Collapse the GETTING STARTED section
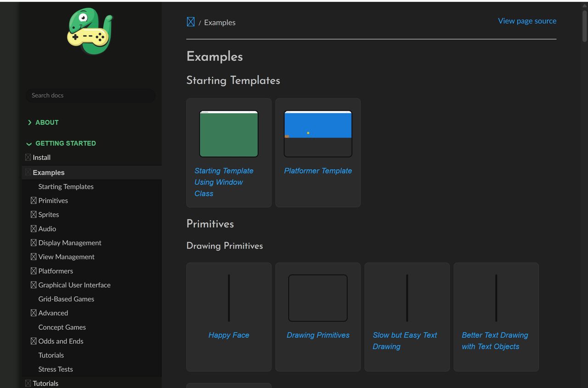 pos(29,143)
